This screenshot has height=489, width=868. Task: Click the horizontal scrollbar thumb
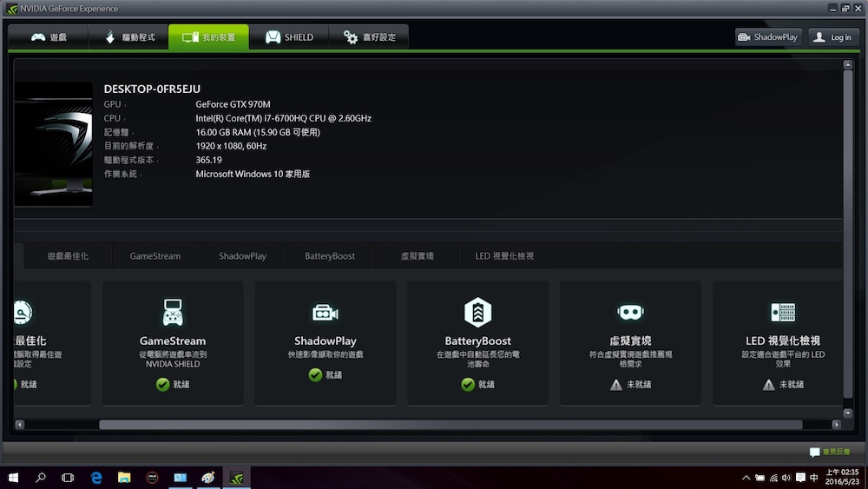coord(450,425)
